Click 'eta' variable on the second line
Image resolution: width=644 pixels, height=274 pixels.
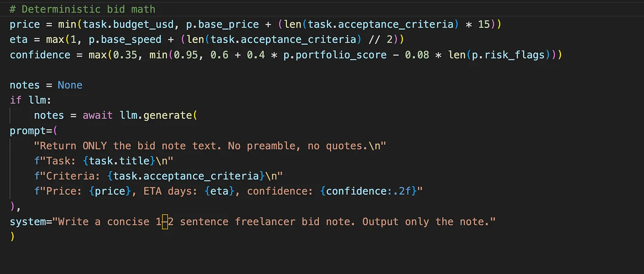19,40
